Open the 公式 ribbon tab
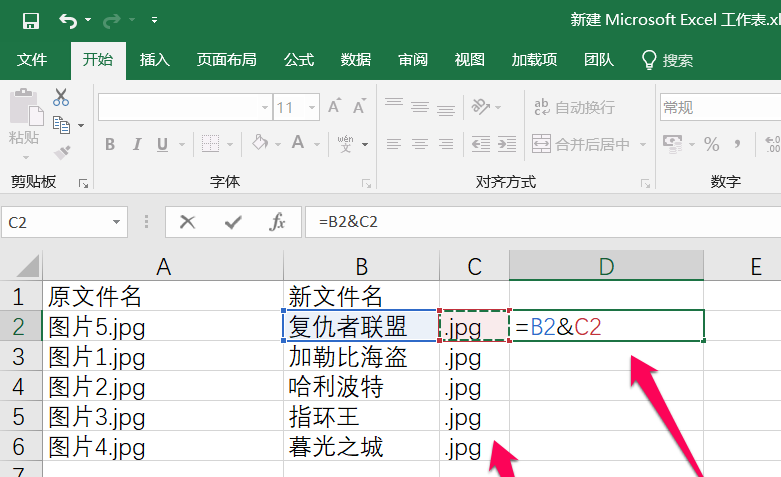 (299, 60)
